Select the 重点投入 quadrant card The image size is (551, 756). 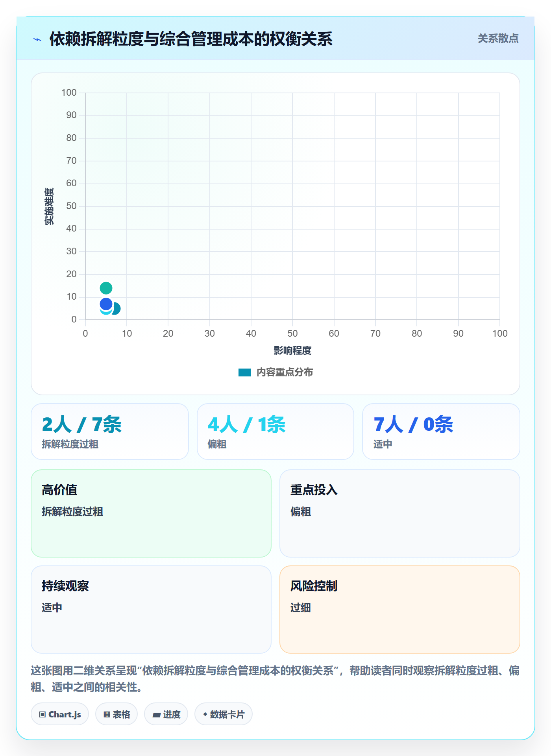pos(400,513)
